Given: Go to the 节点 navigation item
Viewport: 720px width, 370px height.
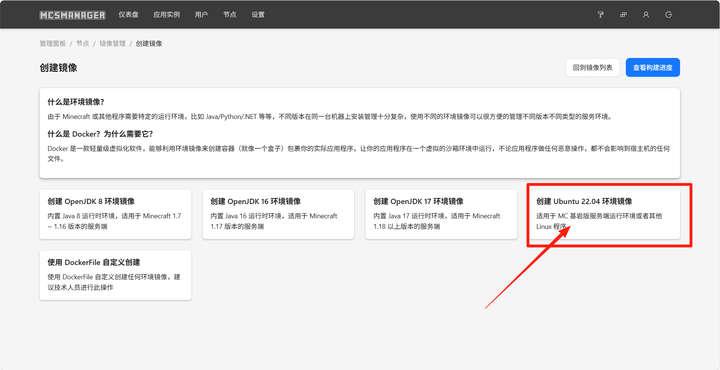Looking at the screenshot, I should click(x=230, y=15).
